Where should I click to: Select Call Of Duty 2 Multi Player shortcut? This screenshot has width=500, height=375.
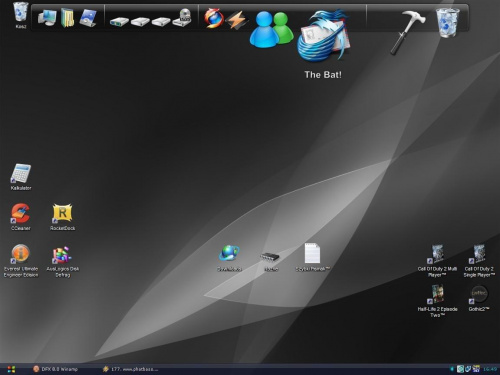(x=437, y=261)
